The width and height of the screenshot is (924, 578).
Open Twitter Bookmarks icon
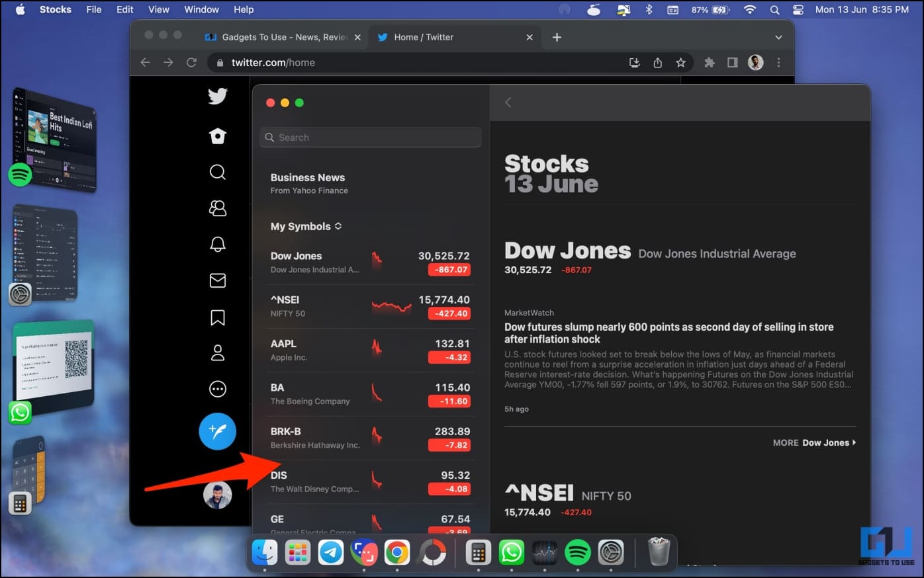[218, 317]
